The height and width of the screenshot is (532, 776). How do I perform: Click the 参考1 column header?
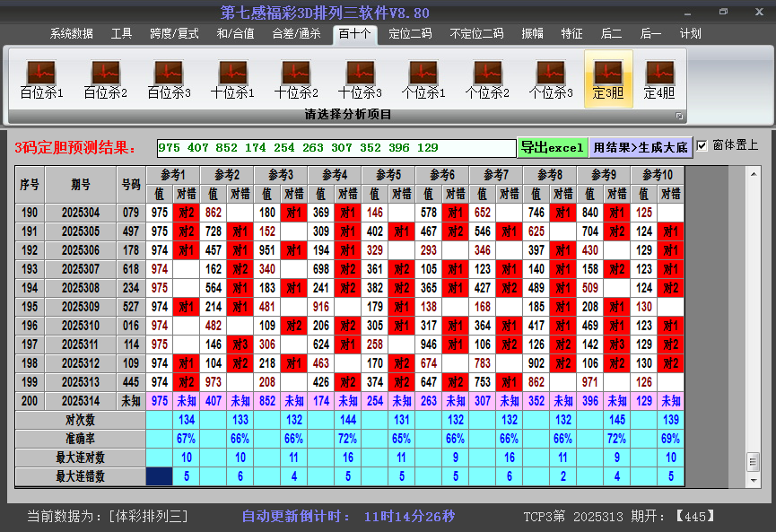[x=173, y=174]
